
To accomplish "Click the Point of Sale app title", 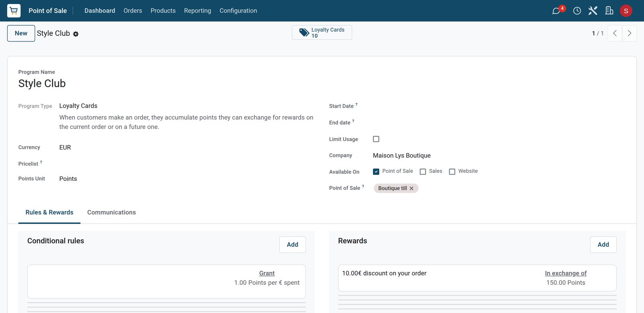I will click(x=47, y=11).
